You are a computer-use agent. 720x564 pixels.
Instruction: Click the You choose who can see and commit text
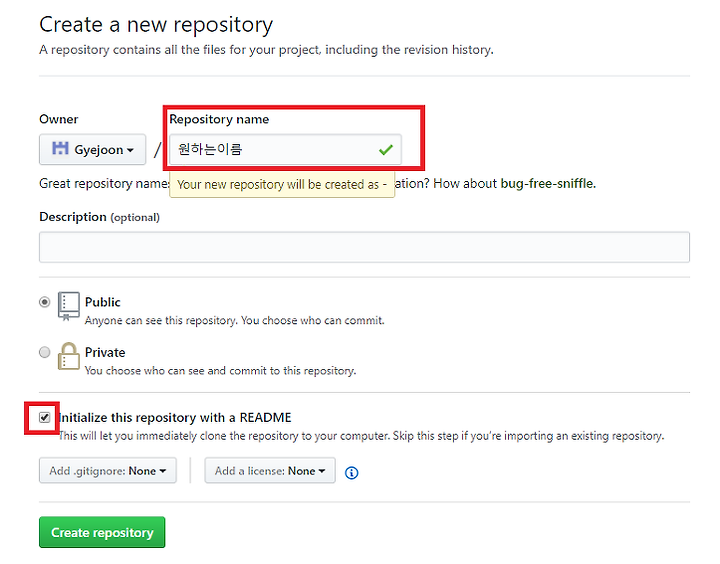[x=220, y=370]
